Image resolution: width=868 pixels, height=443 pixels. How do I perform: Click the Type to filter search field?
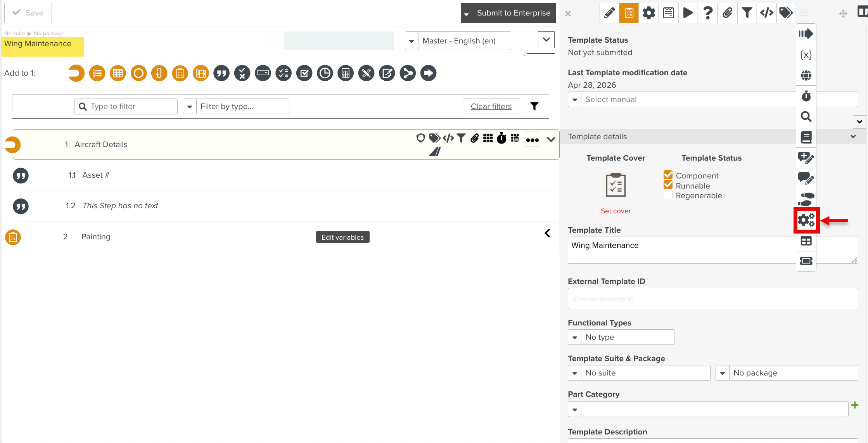point(126,106)
